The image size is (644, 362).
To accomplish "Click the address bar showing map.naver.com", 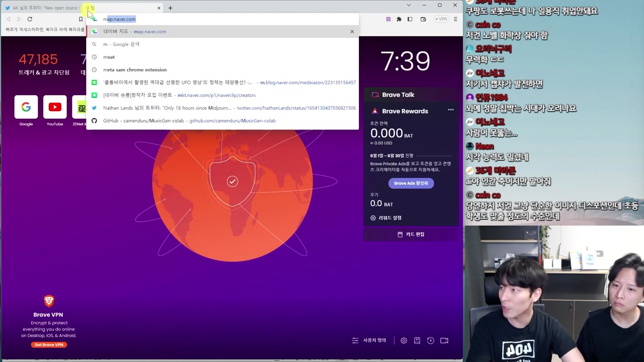I will (x=223, y=19).
